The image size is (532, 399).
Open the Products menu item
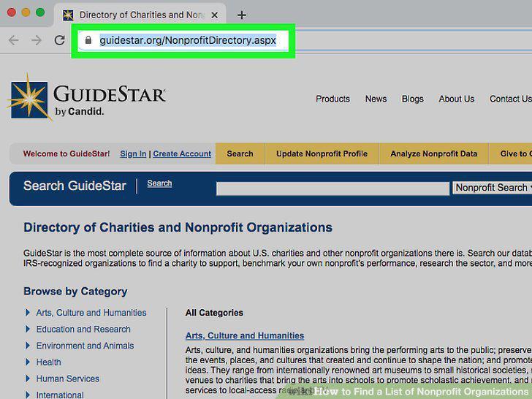coord(332,99)
